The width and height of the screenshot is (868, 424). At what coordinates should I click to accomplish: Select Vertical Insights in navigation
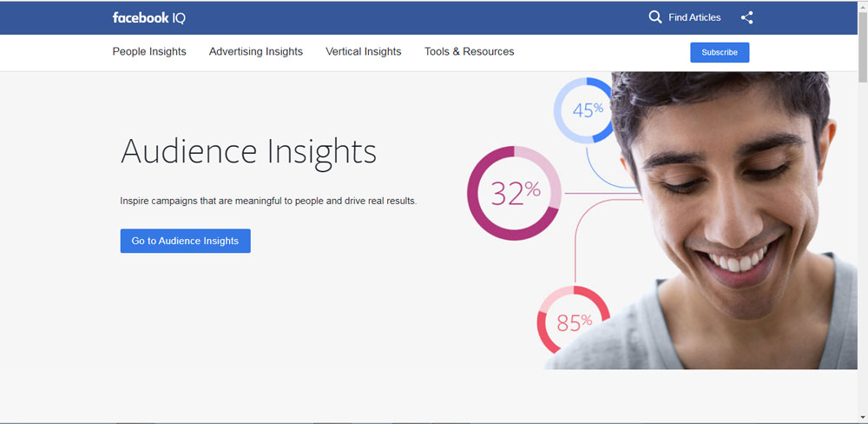(x=364, y=52)
